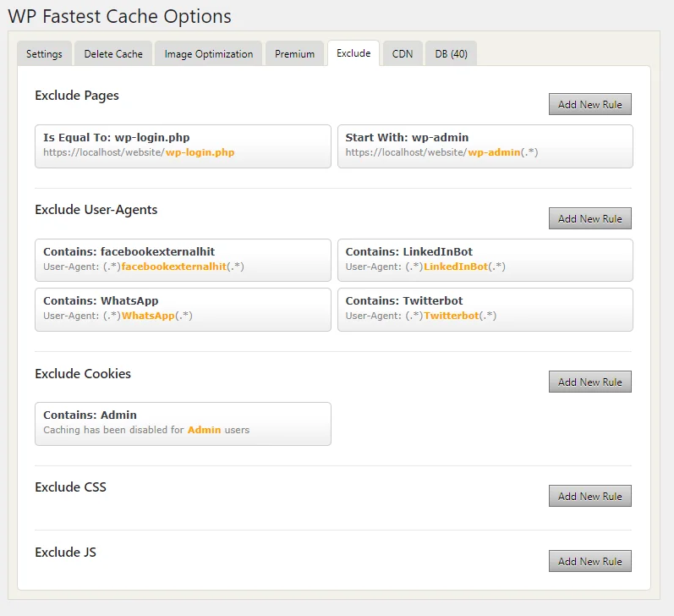Open the Image Optimization tab
This screenshot has width=674, height=616.
pos(209,54)
